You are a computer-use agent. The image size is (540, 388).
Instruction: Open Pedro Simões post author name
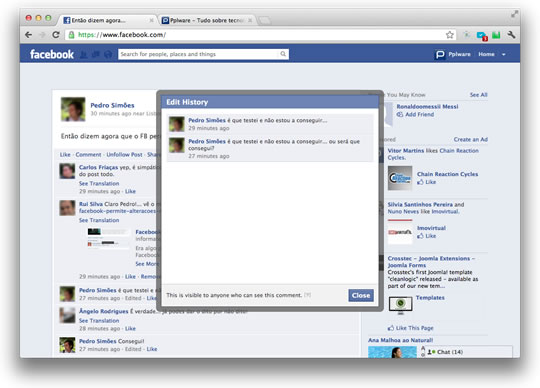pos(112,105)
